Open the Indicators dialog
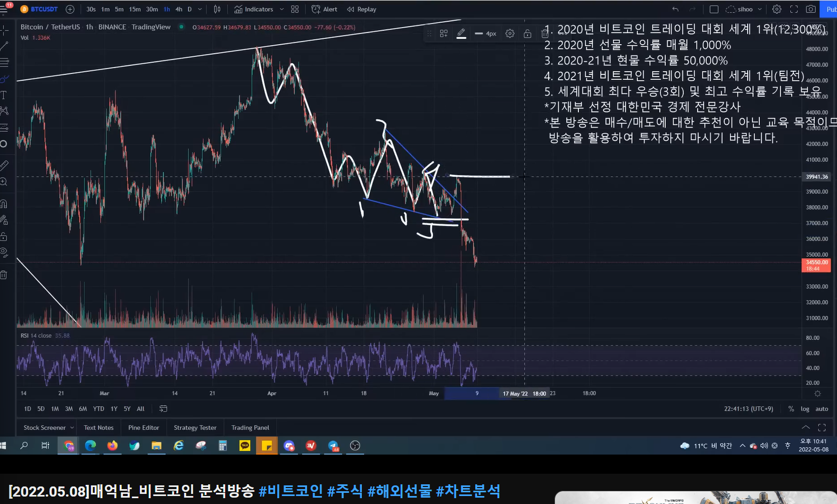The height and width of the screenshot is (504, 837). coord(254,9)
